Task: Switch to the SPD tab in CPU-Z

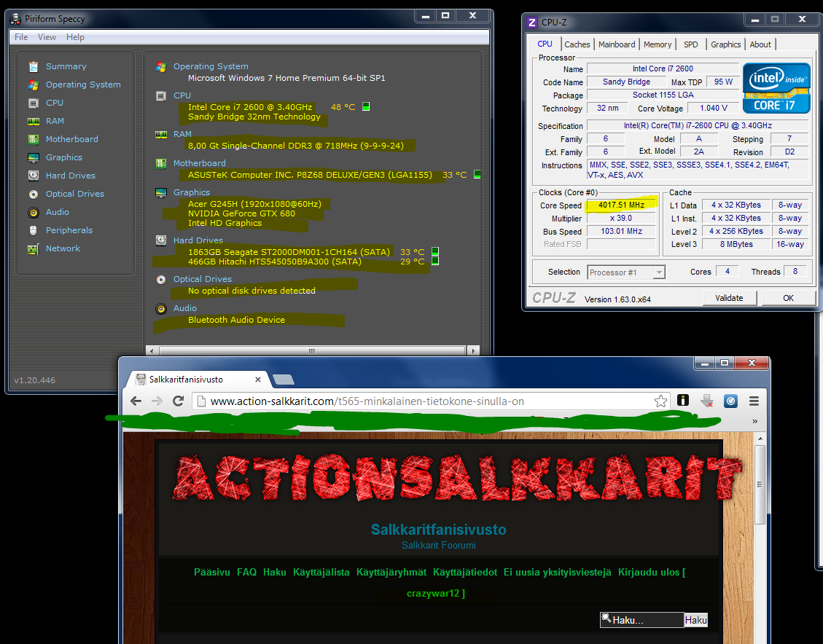Action: click(691, 44)
